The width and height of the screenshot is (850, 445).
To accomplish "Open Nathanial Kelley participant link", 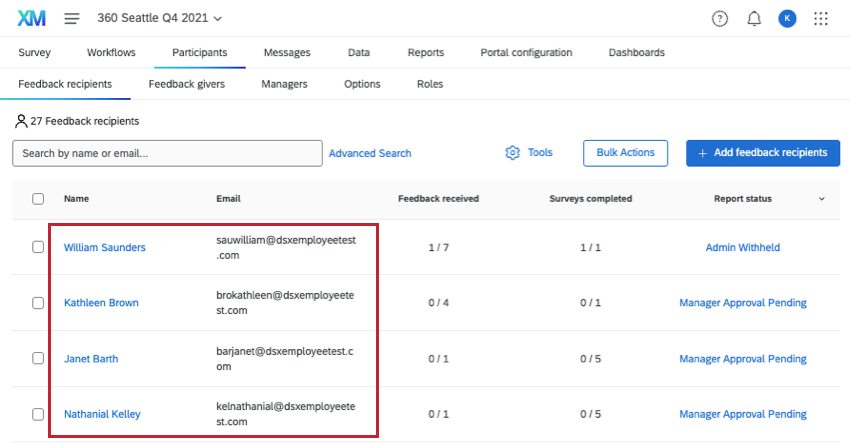I will [x=102, y=414].
